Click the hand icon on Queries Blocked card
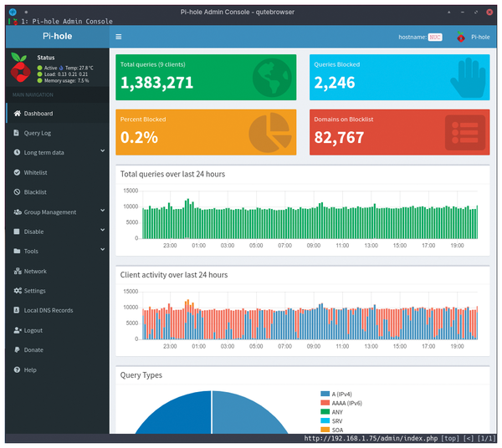 click(468, 78)
